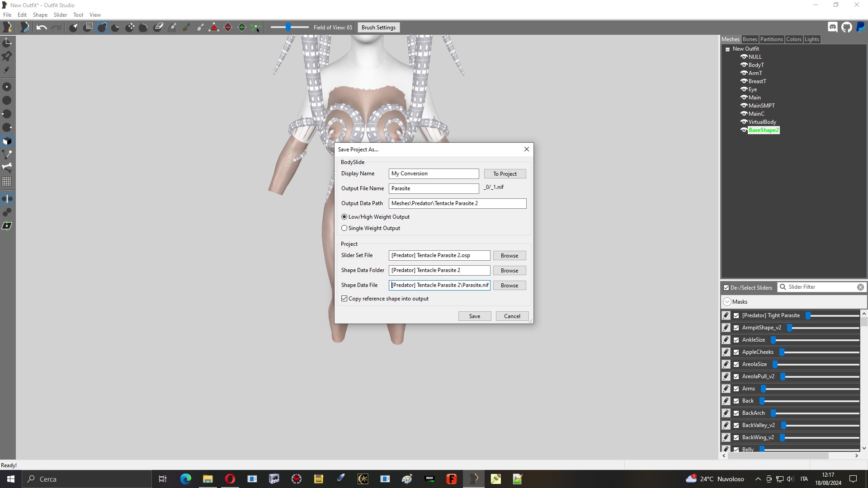This screenshot has height=488, width=868.
Task: Select the Move brush tool
Action: pyautogui.click(x=130, y=28)
